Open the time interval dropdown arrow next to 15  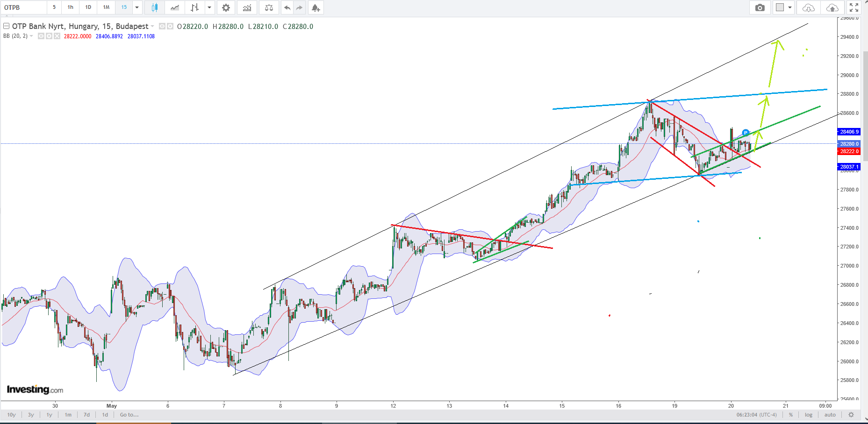[137, 7]
